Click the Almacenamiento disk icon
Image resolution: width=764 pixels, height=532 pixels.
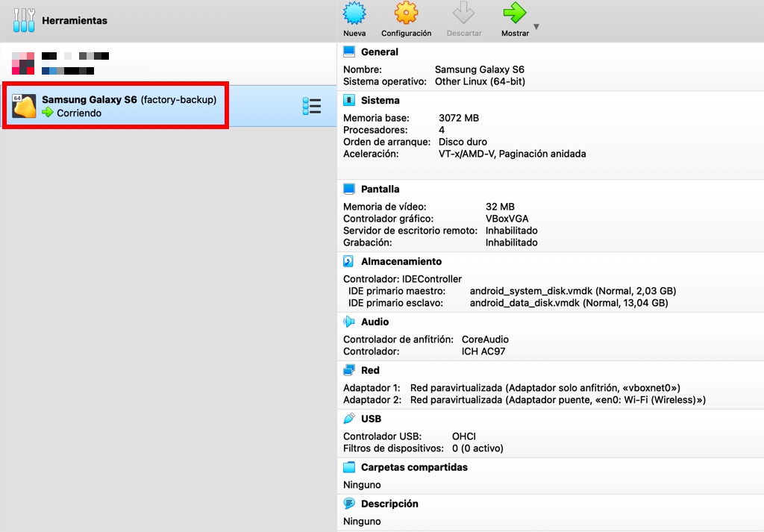349,261
